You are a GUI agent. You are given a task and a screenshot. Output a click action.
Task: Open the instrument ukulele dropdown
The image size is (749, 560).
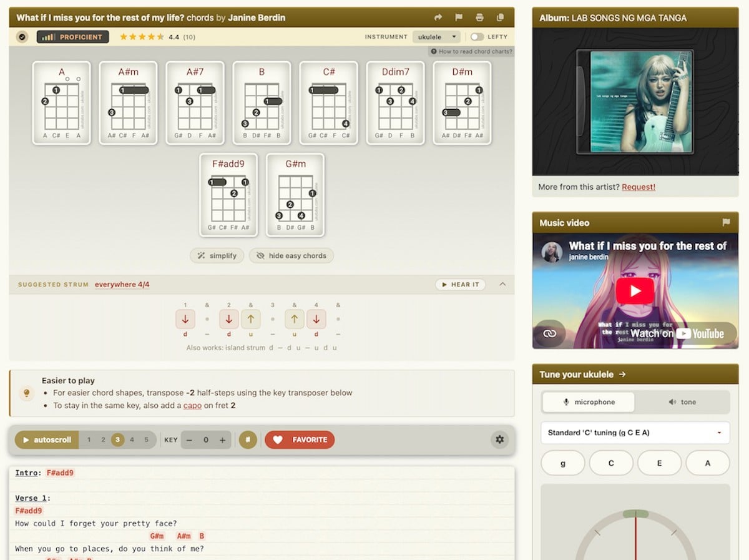[436, 37]
